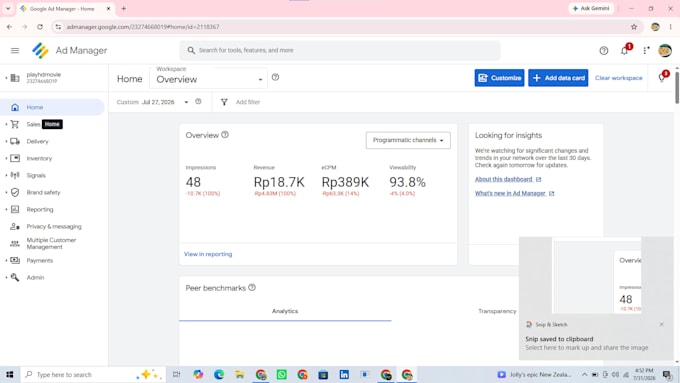Screen dimensions: 680x383
Task: Expand the Sales menu arrow
Action: click(6, 124)
